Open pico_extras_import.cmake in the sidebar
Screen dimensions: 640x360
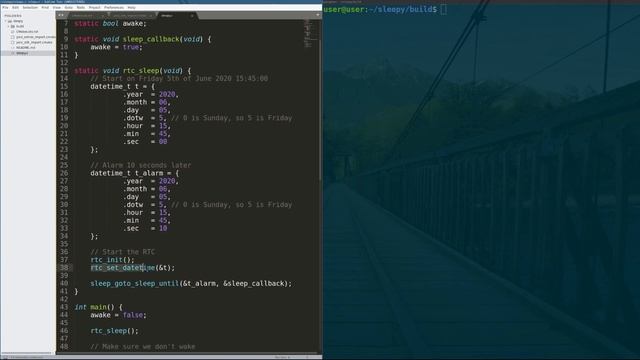point(36,37)
